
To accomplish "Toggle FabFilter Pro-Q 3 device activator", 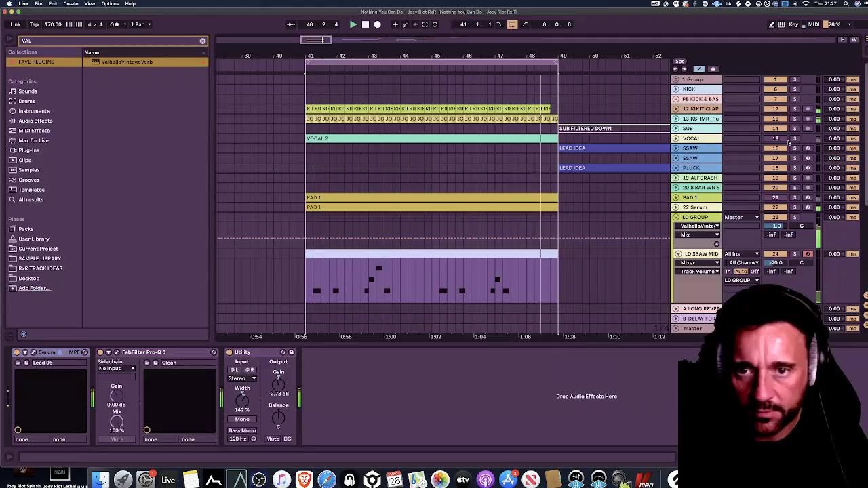I will [x=100, y=352].
